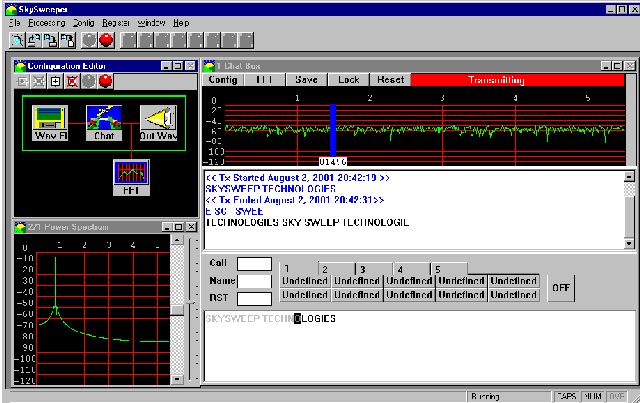Click inside the Call input field
The height and width of the screenshot is (403, 640).
coord(254,264)
